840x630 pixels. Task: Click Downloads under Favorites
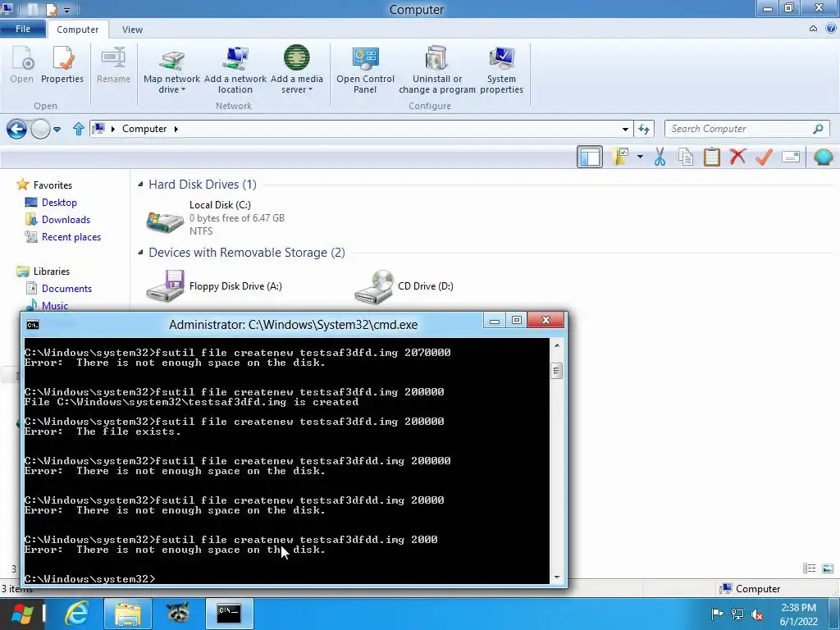(66, 220)
